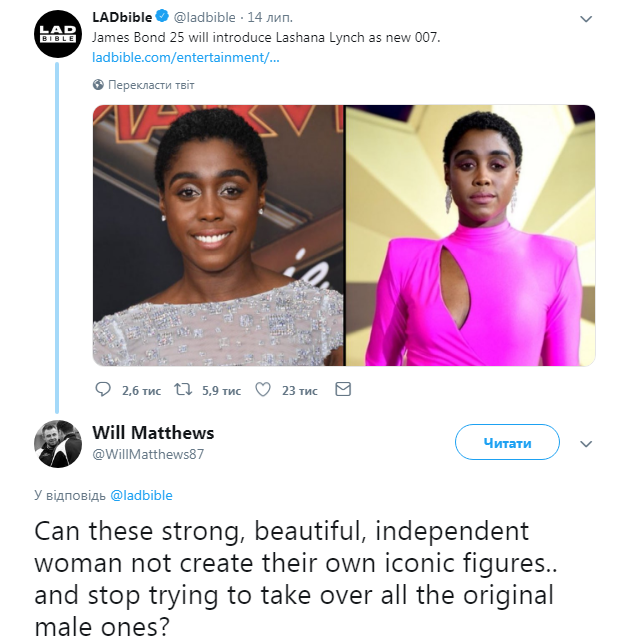Click the envelope direct message icon

click(x=343, y=390)
